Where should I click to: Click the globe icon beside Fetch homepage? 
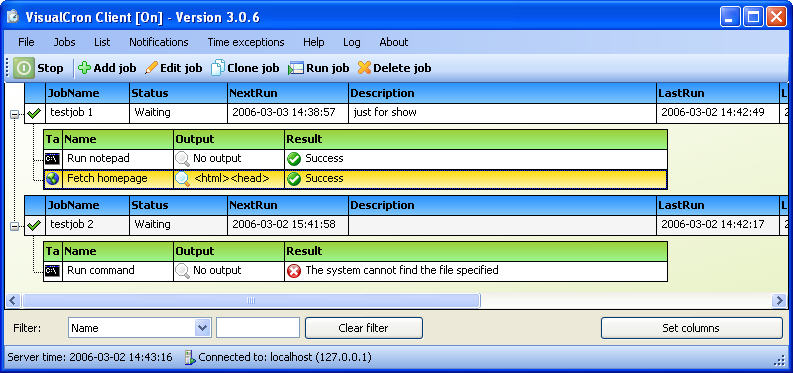[53, 178]
